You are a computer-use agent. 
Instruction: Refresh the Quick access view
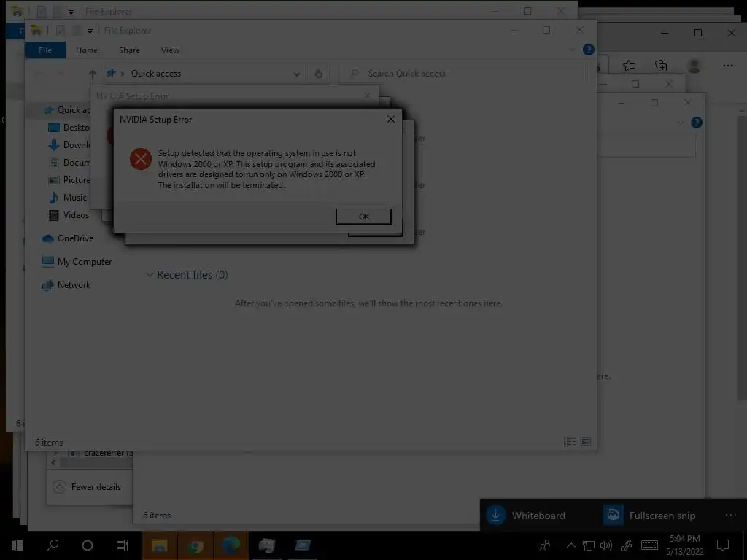coord(318,74)
